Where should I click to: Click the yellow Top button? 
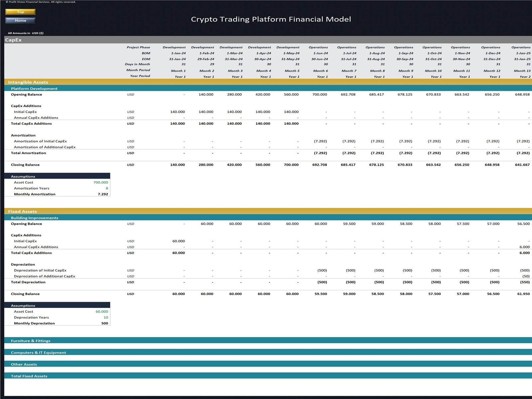coord(20,12)
